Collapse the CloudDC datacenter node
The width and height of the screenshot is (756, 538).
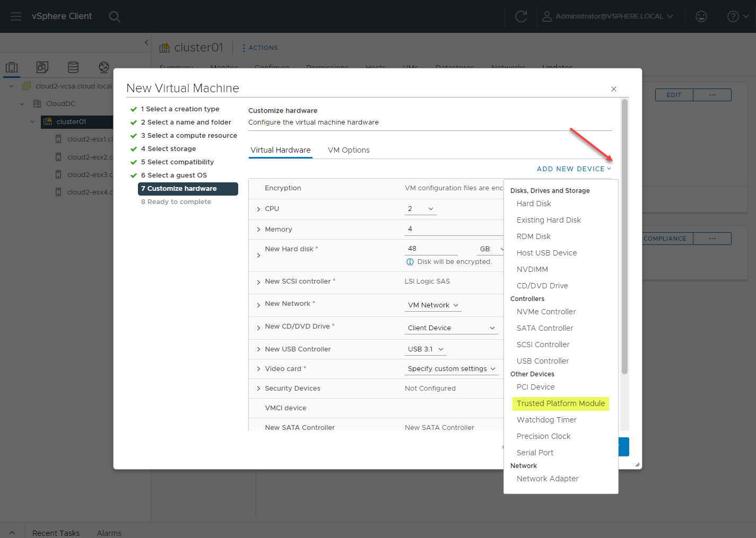[22, 104]
